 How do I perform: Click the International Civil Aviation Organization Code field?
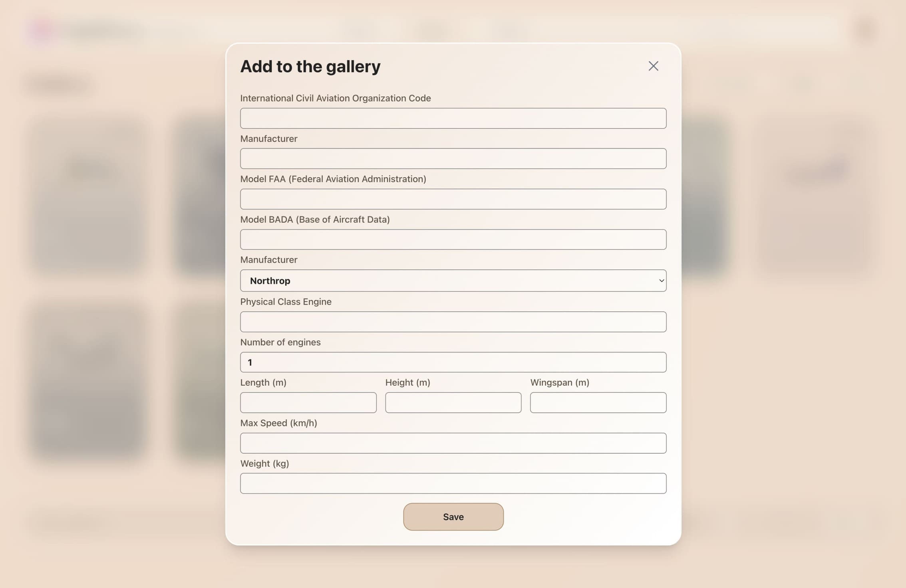point(453,118)
